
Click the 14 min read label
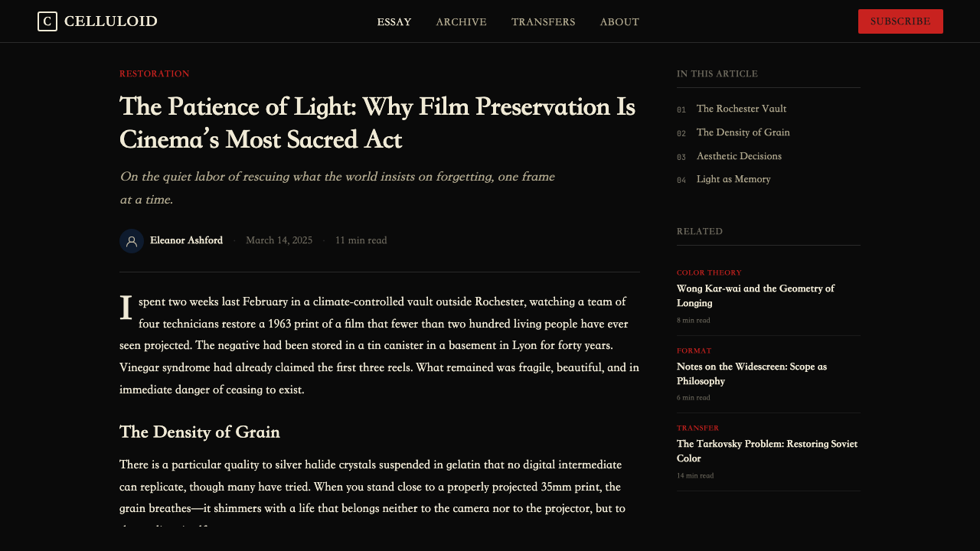[x=695, y=476]
